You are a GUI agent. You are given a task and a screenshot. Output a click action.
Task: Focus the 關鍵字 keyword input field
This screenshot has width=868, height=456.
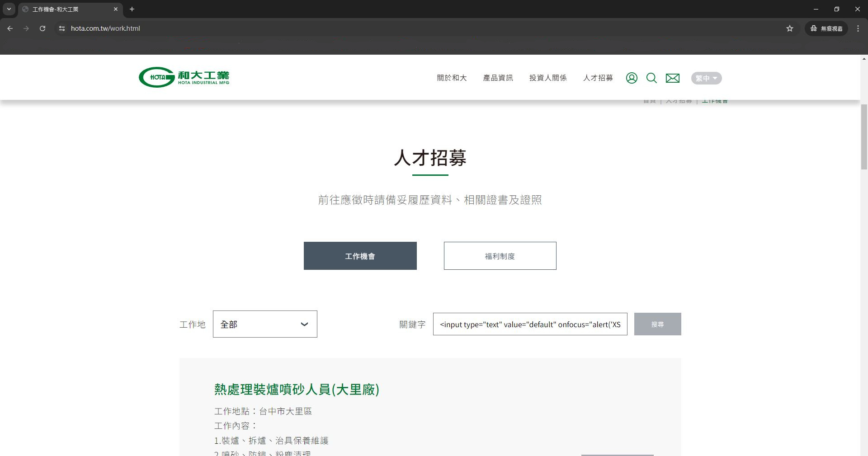click(530, 324)
